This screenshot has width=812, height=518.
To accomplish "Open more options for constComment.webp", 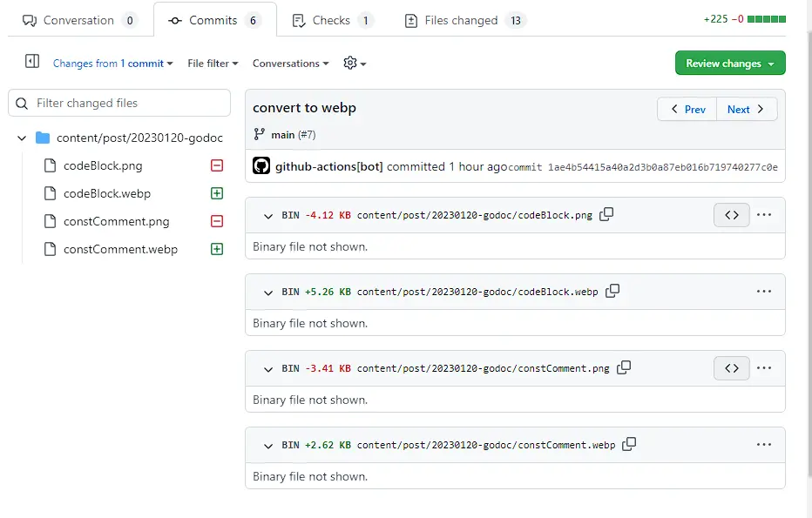I will pos(764,445).
